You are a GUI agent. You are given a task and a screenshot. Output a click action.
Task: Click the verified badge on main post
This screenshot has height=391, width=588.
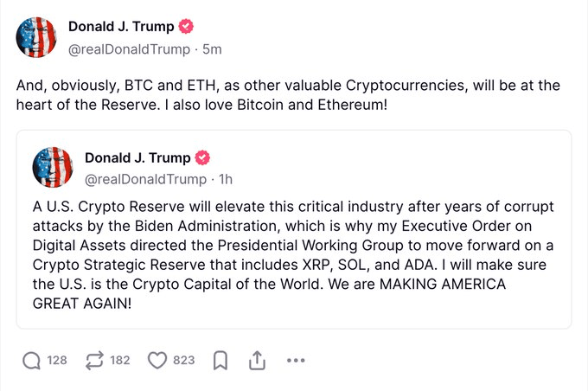point(186,27)
